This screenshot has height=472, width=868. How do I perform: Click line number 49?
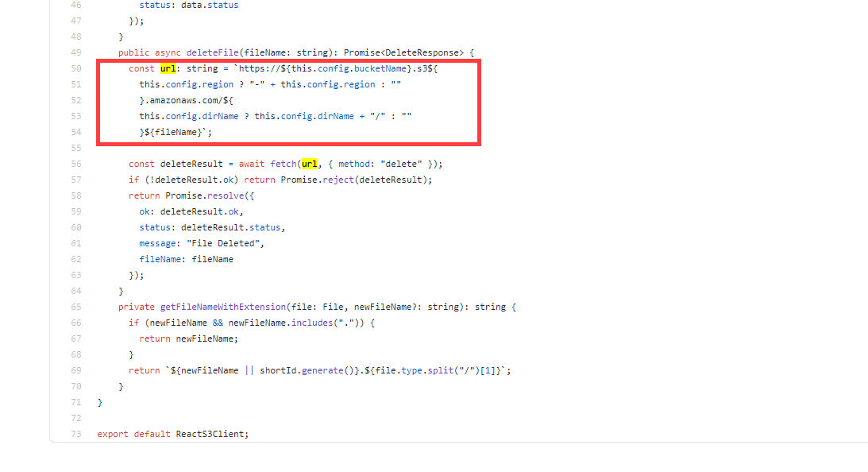point(75,52)
